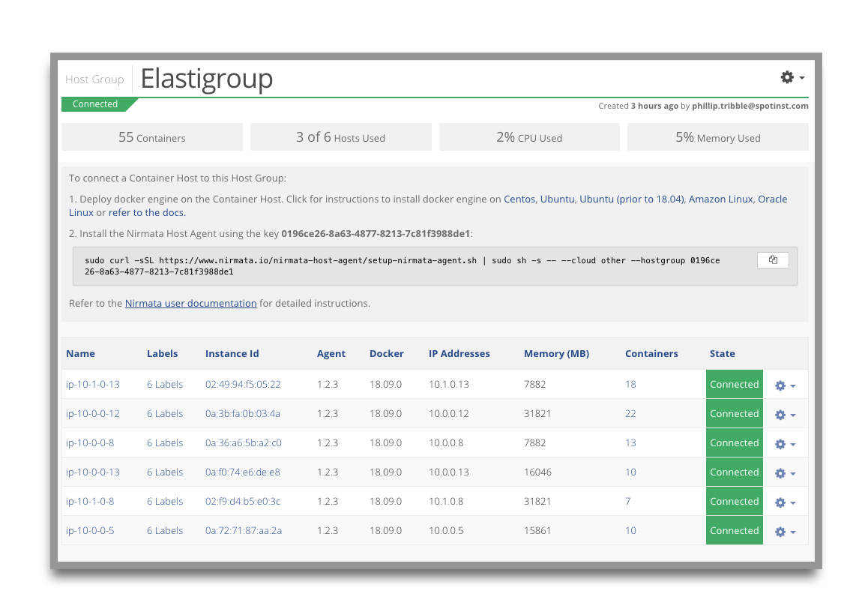The image size is (868, 615).
Task: Open gear menu for host ip-10-1-0-13
Action: point(785,385)
